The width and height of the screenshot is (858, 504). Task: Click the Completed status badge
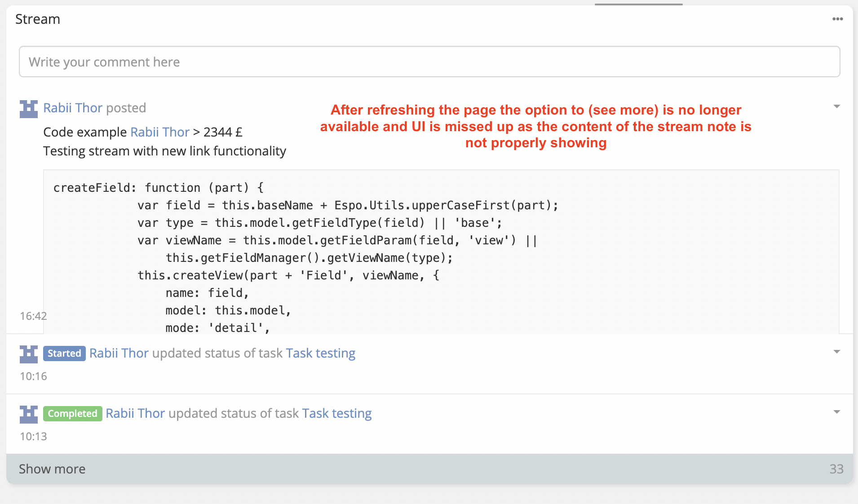click(x=72, y=413)
